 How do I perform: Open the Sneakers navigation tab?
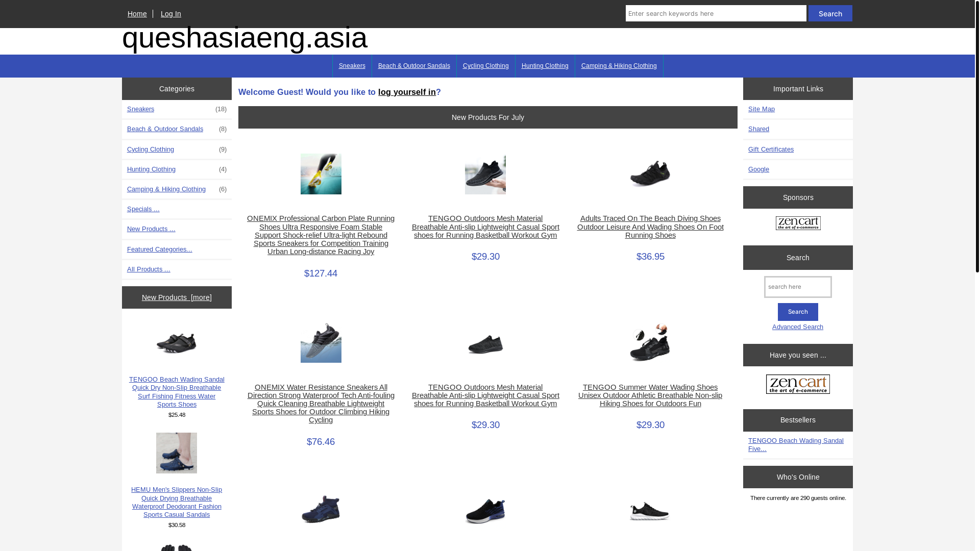352,66
